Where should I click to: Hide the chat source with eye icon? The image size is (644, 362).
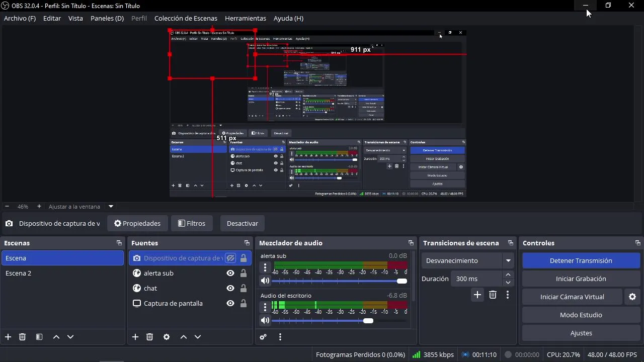click(x=230, y=288)
